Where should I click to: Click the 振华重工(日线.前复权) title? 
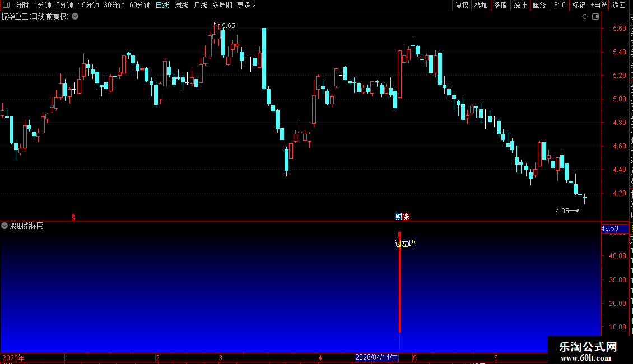35,17
